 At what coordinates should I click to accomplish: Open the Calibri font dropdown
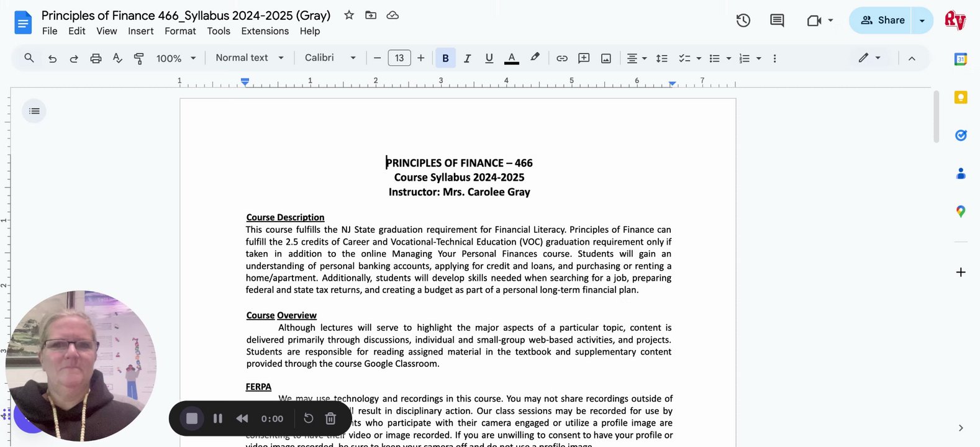click(x=330, y=58)
